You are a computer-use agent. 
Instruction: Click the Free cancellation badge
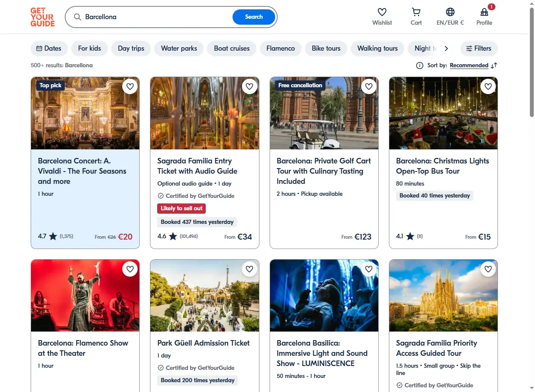point(300,86)
